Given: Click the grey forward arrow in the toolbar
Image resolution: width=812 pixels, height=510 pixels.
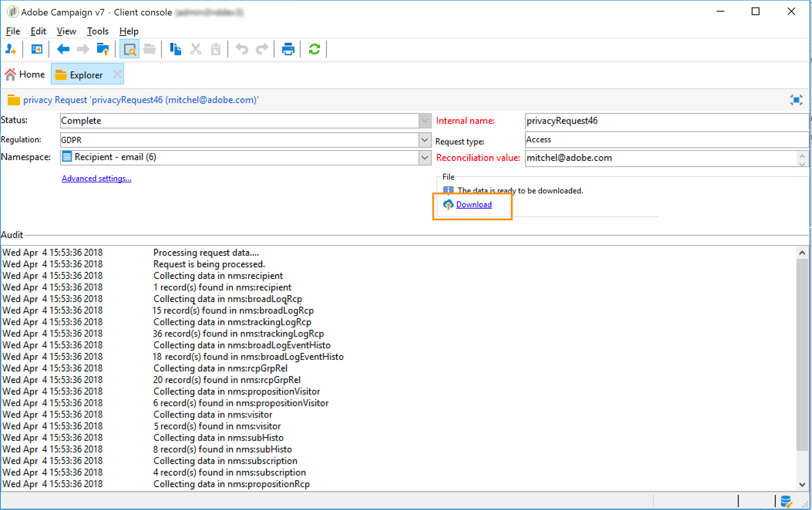Looking at the screenshot, I should click(x=83, y=49).
